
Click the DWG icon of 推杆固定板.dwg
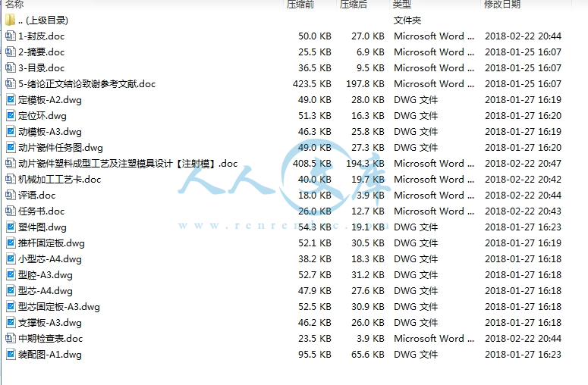[11, 243]
